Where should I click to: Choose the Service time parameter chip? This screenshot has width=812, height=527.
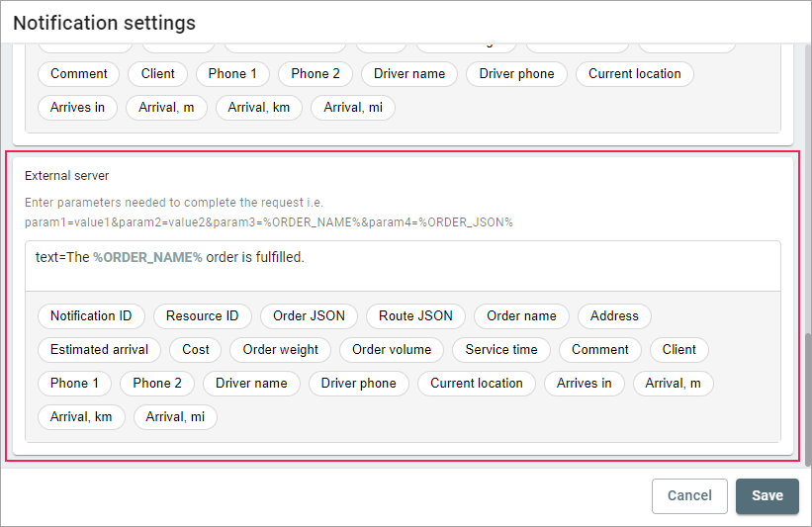[501, 350]
